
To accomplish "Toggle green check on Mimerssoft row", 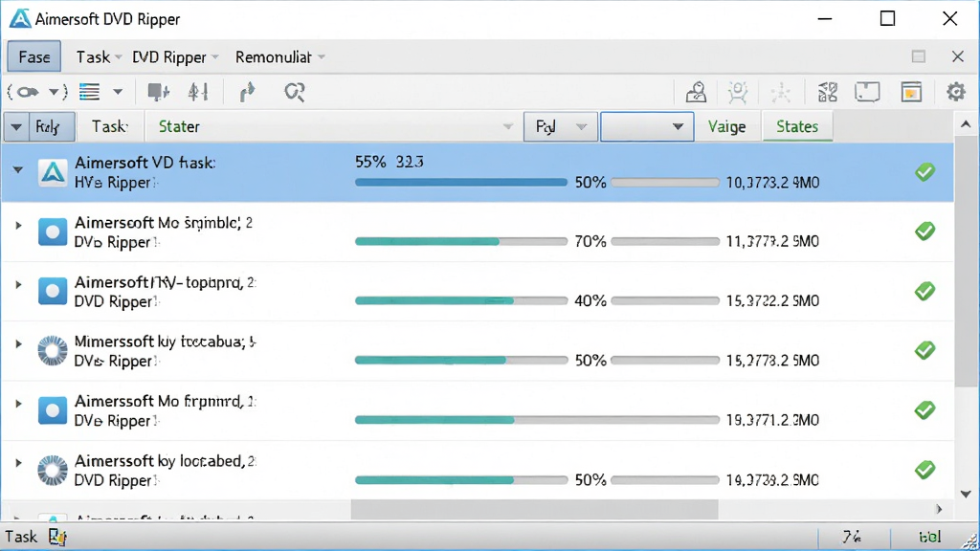I will [925, 350].
